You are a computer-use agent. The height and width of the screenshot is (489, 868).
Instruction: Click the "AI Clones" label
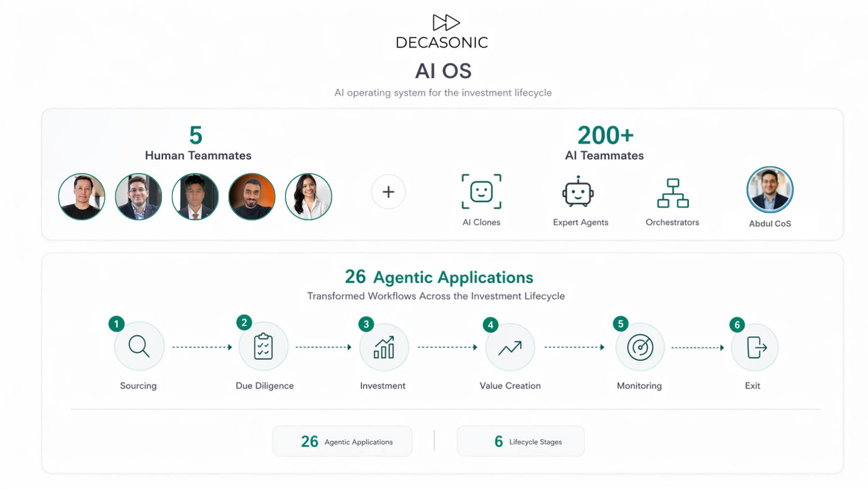point(481,222)
